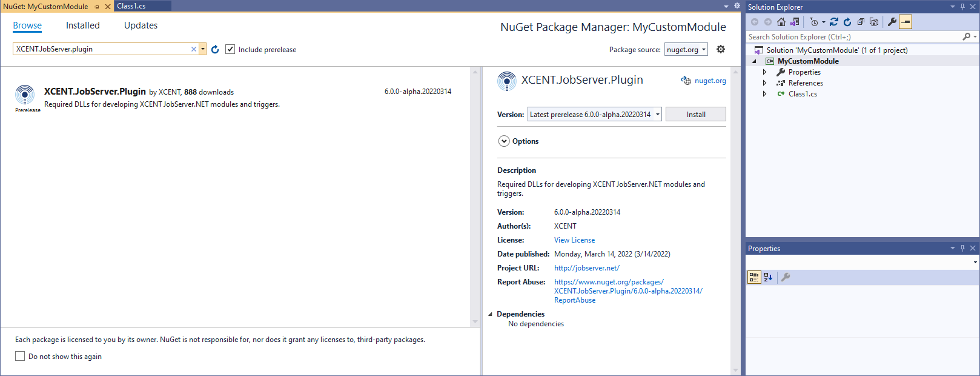980x376 pixels.
Task: Open NuGet settings gear icon
Action: pyautogui.click(x=721, y=49)
